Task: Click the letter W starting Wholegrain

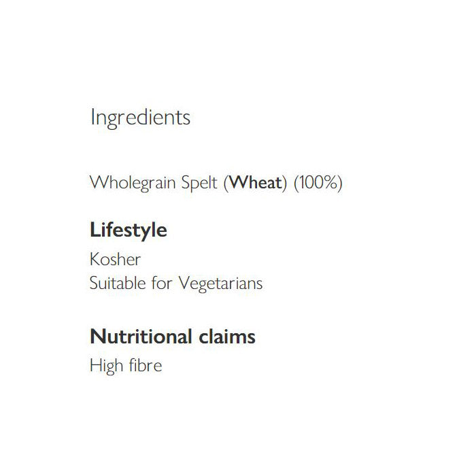Action: pos(97,183)
